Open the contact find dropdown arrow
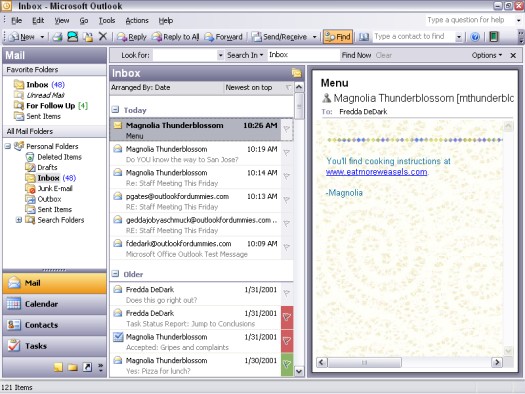The height and width of the screenshot is (394, 525). point(459,37)
